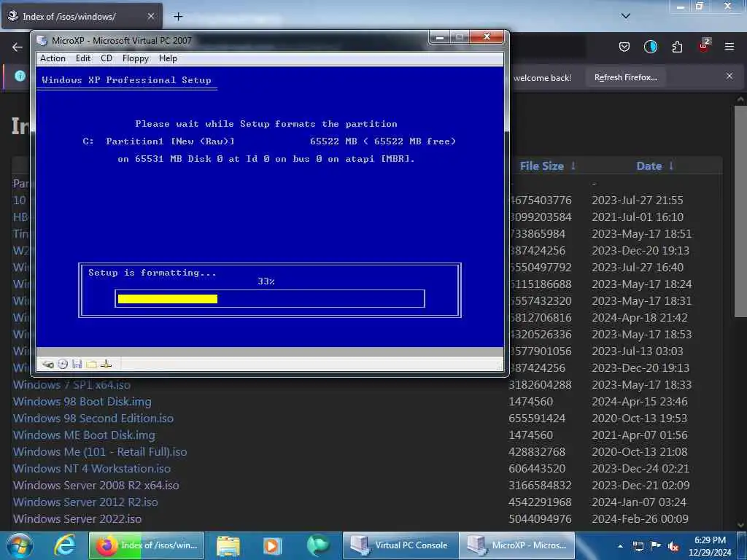Screen dimensions: 747x560
Task: Open the Help menu in Virtual PC
Action: tap(168, 58)
